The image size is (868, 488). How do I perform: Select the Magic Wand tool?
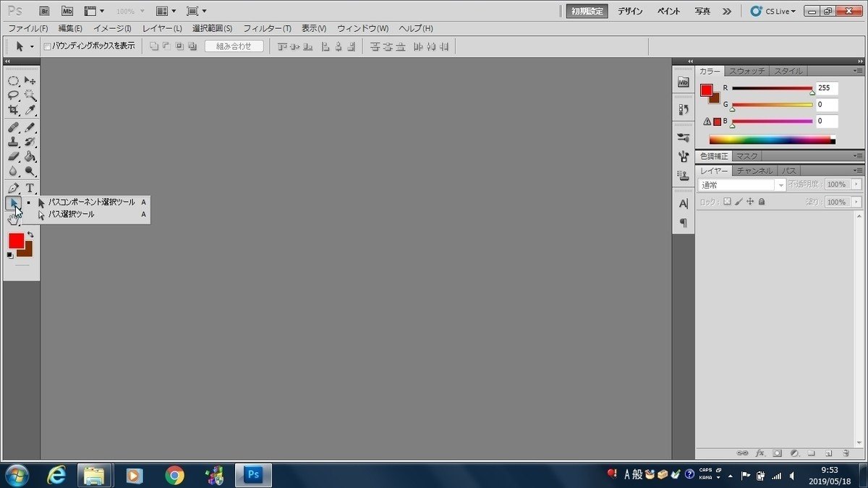tap(30, 95)
